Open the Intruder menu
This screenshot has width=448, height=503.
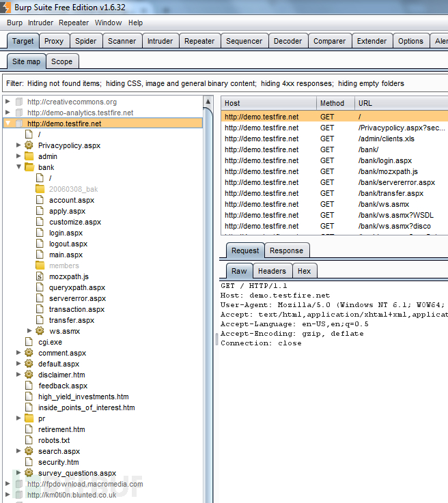coord(40,23)
